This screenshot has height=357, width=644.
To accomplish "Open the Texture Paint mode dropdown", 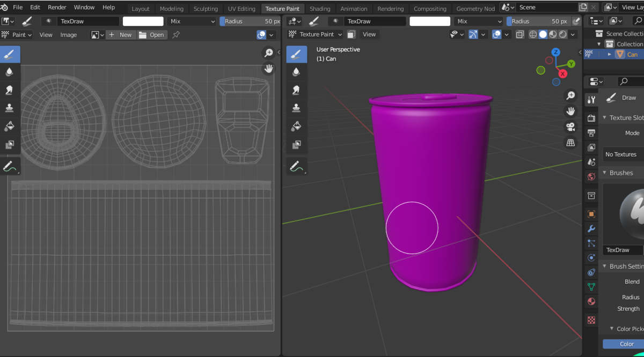I will (x=316, y=34).
